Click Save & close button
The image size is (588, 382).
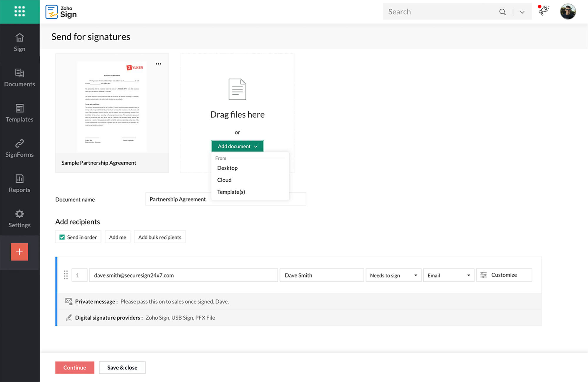[x=122, y=368]
